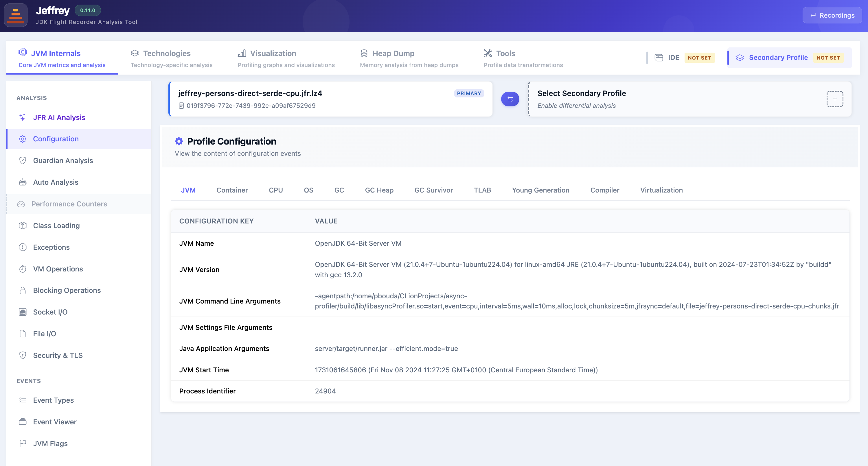
Task: Click the PRIMARY badge on the profile card
Action: click(x=469, y=93)
